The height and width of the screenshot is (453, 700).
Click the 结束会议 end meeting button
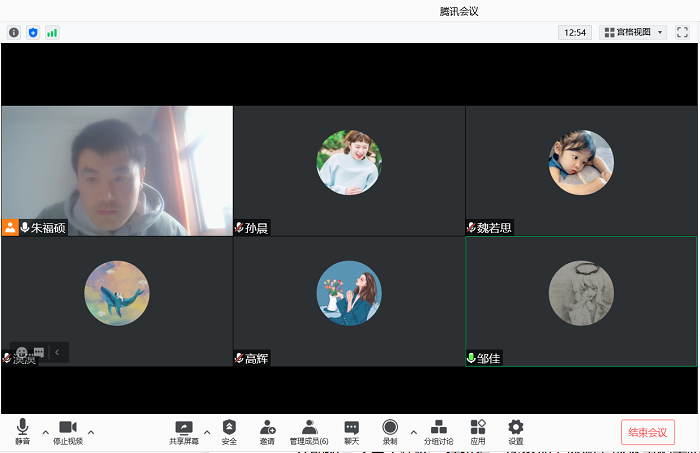click(x=647, y=432)
